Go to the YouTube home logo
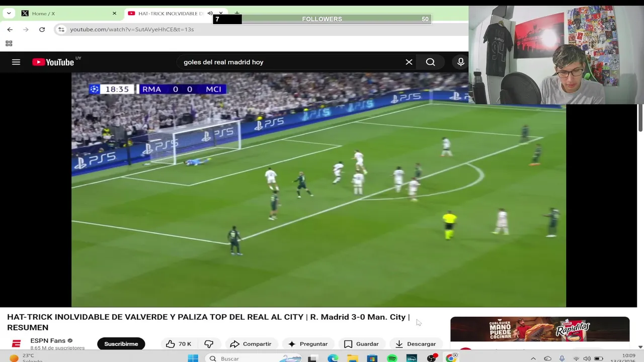644x362 pixels. (x=53, y=62)
